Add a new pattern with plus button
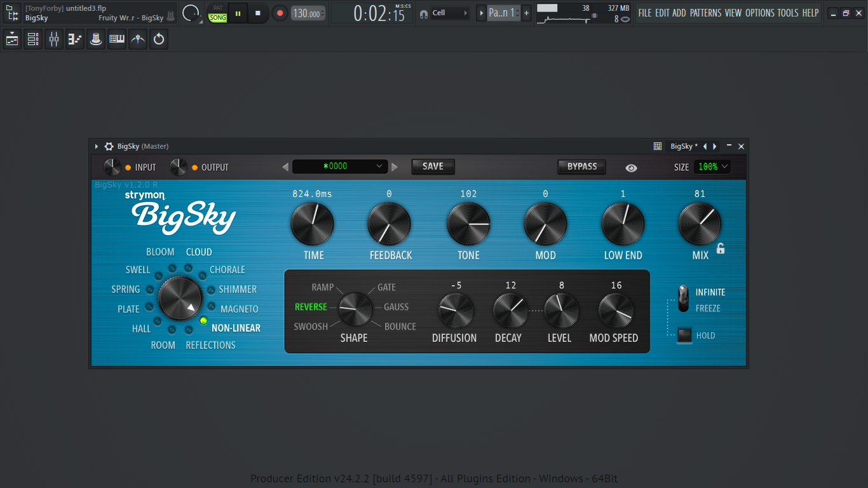Screen dimensions: 868x488 (526, 13)
